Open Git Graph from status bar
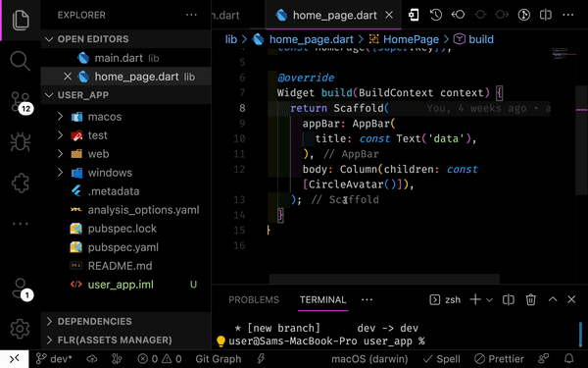The image size is (588, 368). coord(219,359)
